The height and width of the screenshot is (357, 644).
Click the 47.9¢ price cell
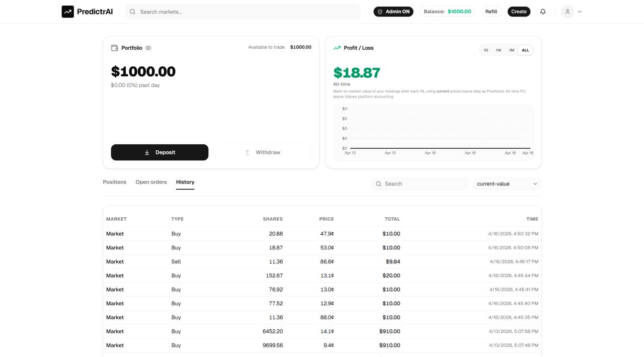coord(326,234)
